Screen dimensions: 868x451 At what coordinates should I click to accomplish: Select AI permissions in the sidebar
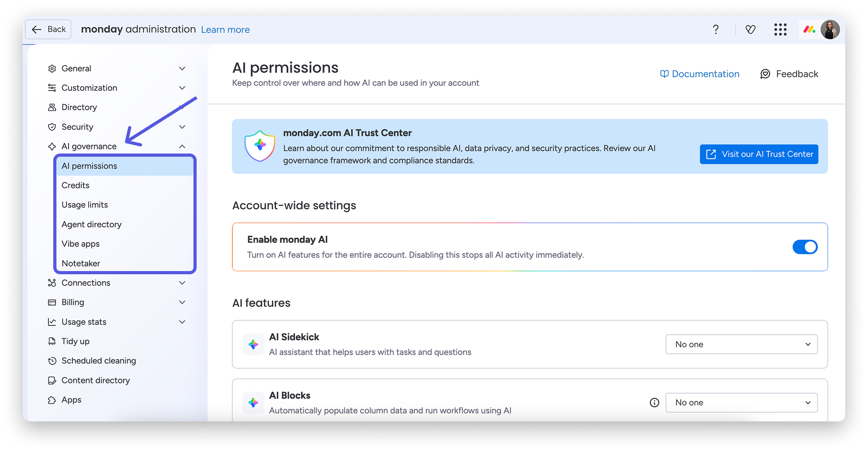pyautogui.click(x=125, y=166)
